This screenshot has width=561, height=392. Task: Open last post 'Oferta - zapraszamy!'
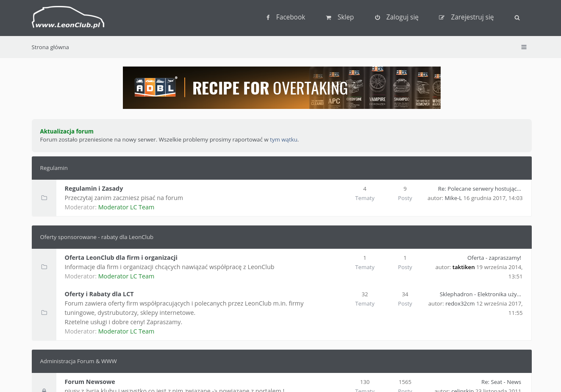point(494,258)
